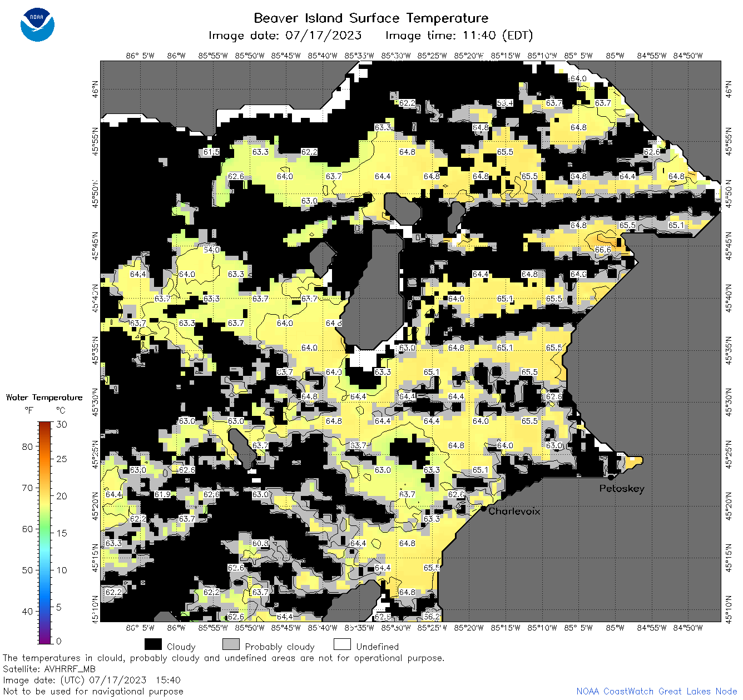Click the 80 Fahrenheit tick label on the scale

point(27,446)
